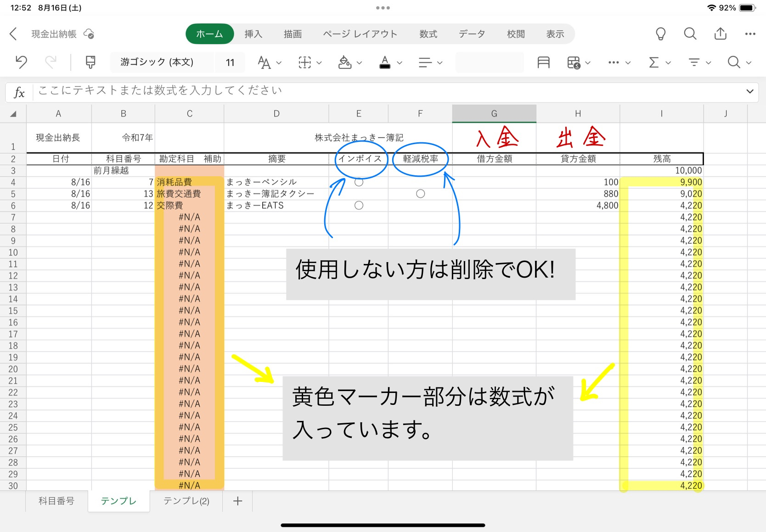Open the font formatting AA icon
This screenshot has width=766, height=532.
(264, 62)
